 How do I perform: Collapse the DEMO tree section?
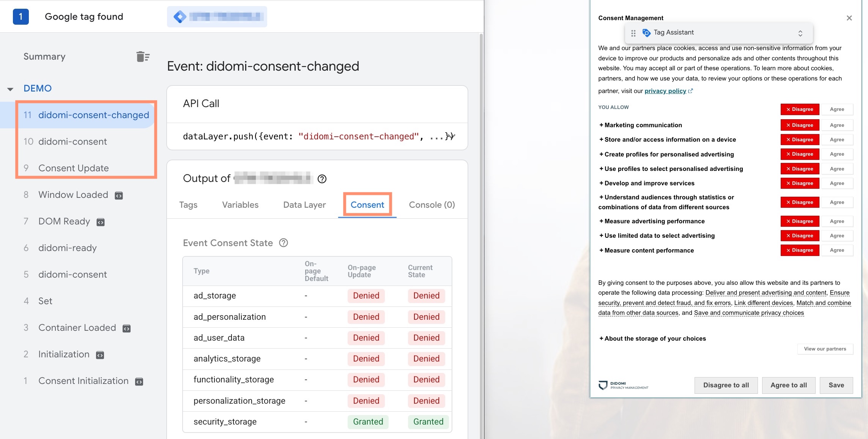pyautogui.click(x=10, y=89)
